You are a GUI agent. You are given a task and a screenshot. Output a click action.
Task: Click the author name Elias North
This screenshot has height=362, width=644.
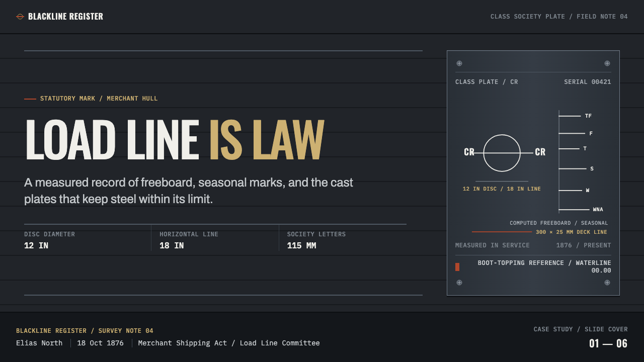click(39, 343)
